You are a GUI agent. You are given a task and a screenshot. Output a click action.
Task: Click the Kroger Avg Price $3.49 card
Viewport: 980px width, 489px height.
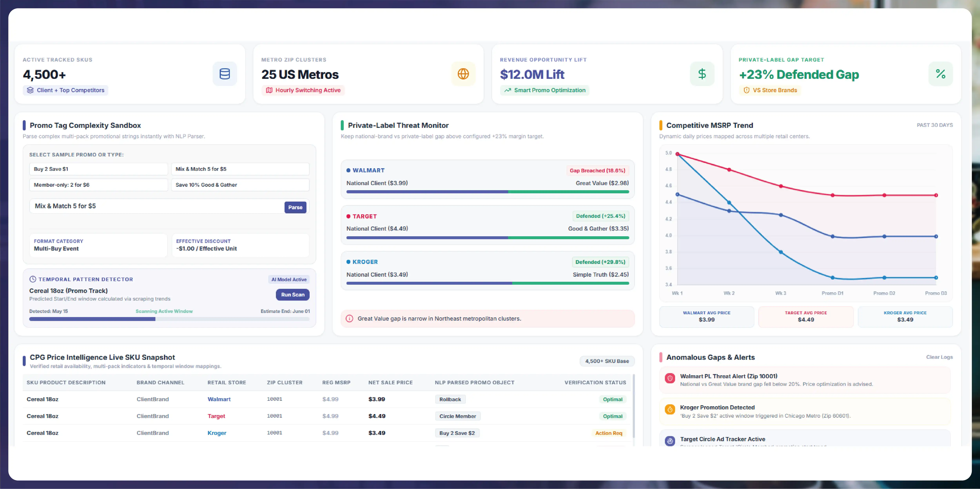[905, 317]
